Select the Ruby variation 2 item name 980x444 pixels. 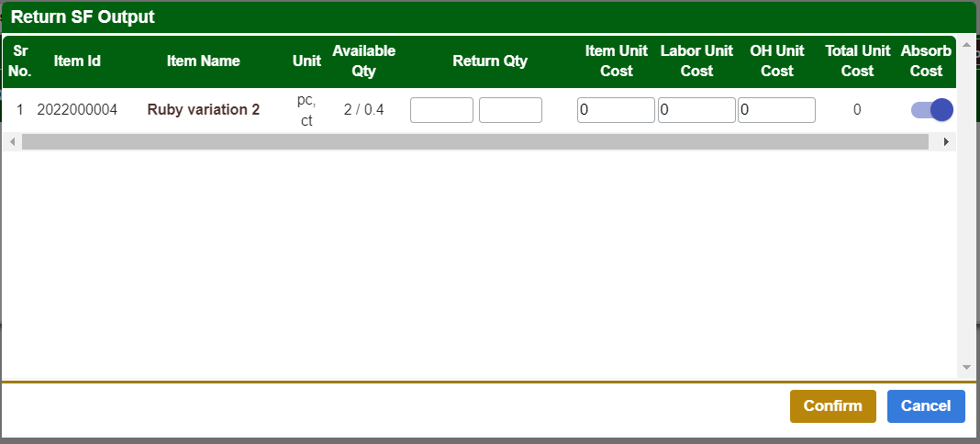pyautogui.click(x=204, y=110)
